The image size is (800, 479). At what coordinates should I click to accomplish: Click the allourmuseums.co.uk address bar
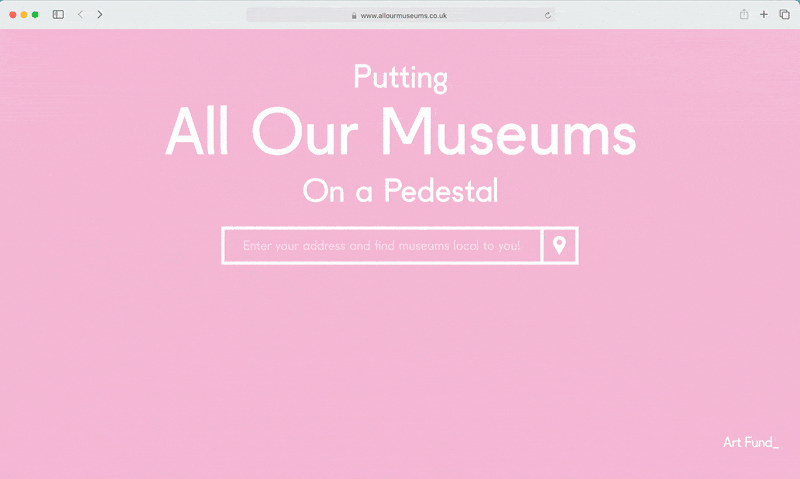[400, 15]
